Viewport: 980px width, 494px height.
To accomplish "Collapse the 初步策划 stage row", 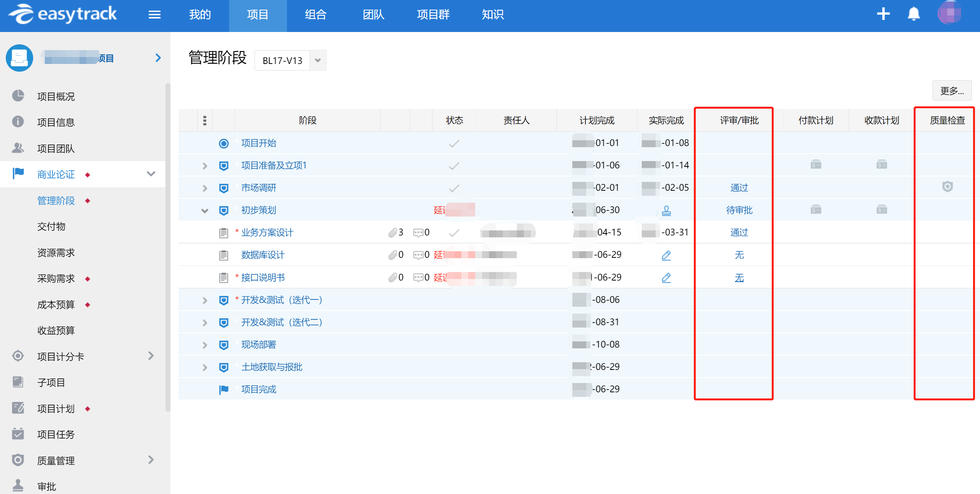I will [205, 210].
